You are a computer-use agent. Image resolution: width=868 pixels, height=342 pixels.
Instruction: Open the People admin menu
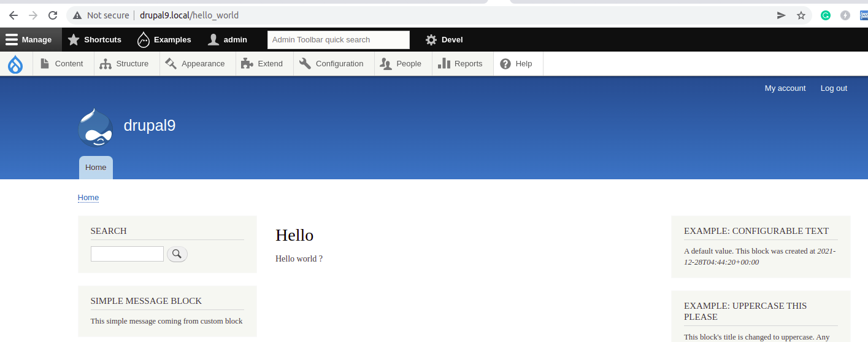click(403, 64)
